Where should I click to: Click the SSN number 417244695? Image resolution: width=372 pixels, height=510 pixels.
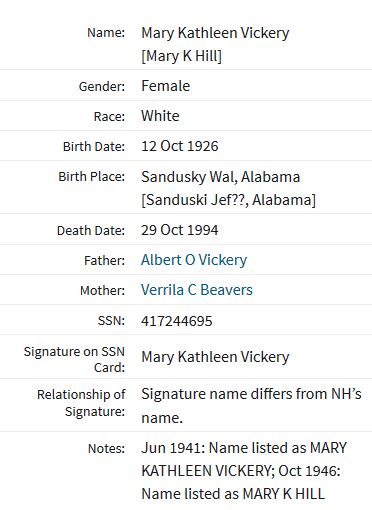coord(177,321)
